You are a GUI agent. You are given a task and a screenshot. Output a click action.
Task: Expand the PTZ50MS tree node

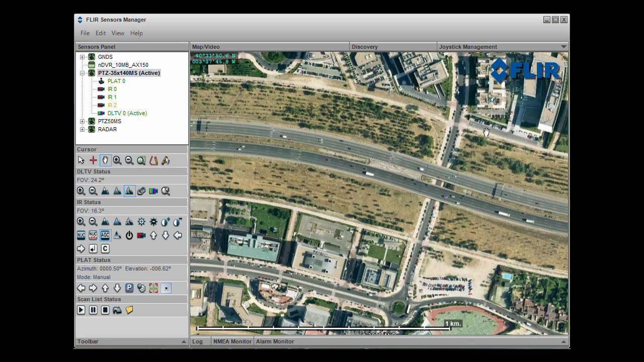click(x=82, y=121)
